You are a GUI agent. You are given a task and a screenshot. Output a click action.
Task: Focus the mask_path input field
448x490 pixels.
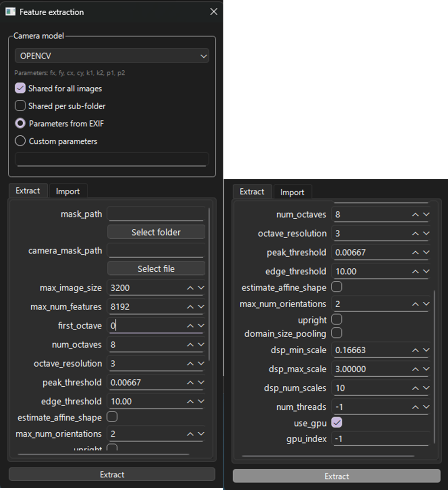[x=155, y=214]
